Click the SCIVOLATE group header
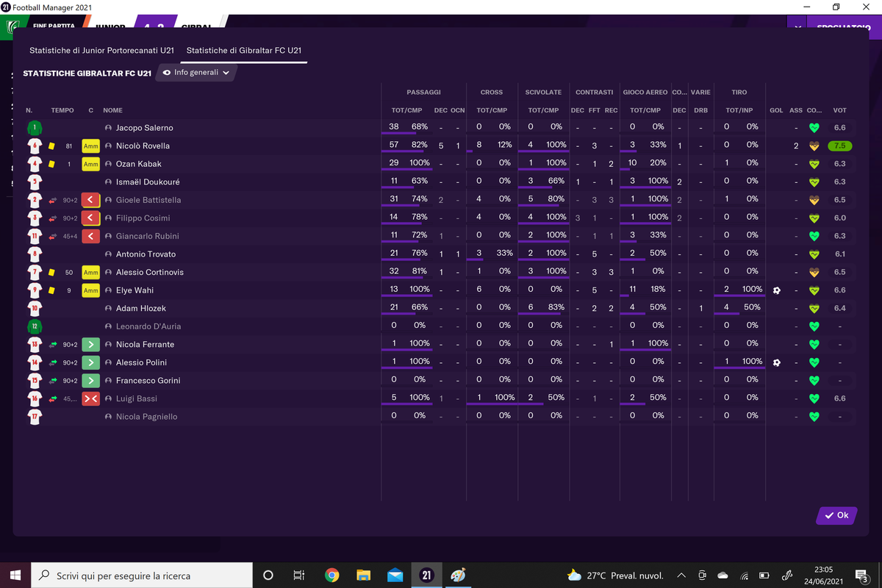This screenshot has height=588, width=882. pyautogui.click(x=543, y=92)
